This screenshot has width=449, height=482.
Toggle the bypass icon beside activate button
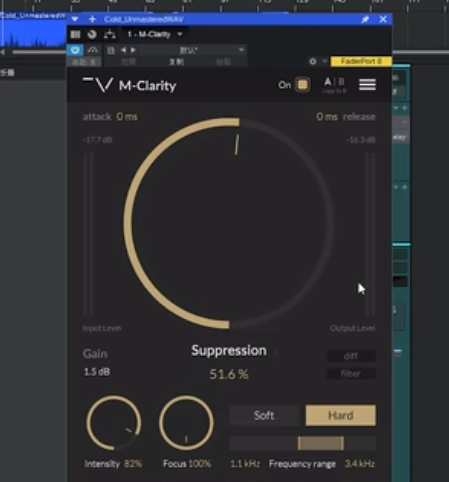[x=93, y=50]
